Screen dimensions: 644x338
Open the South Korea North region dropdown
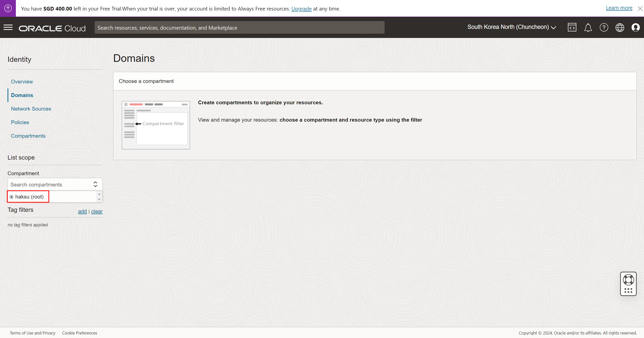(x=512, y=27)
